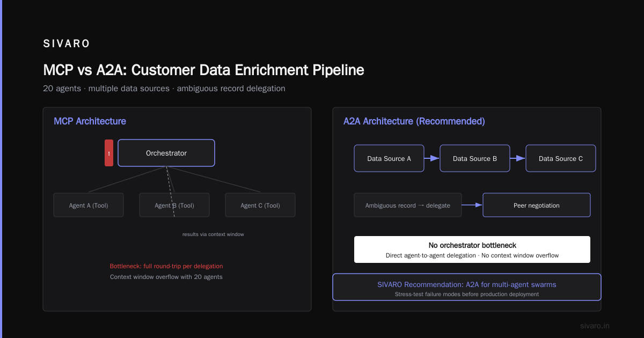This screenshot has width=644, height=338.
Task: Click the red exclamation warning badge
Action: [x=109, y=153]
